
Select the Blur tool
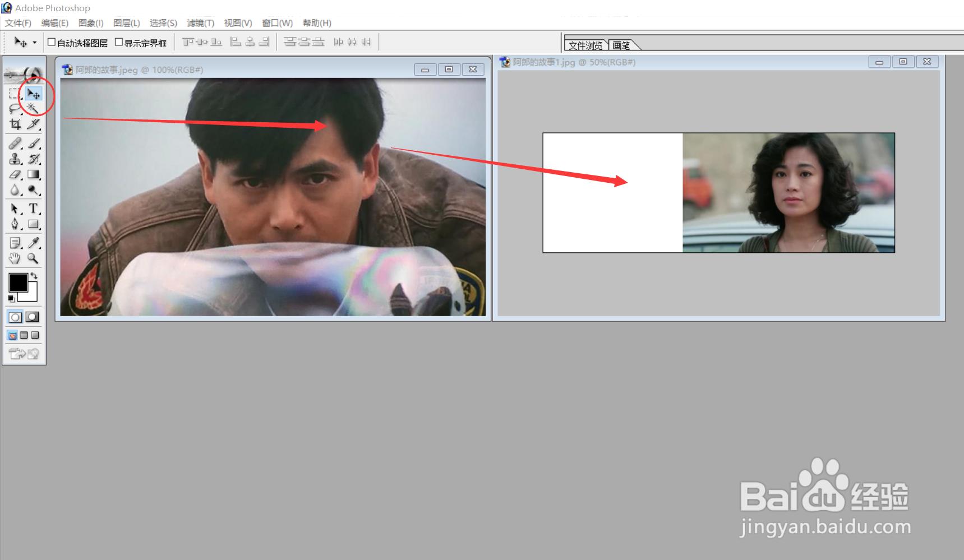click(x=15, y=191)
